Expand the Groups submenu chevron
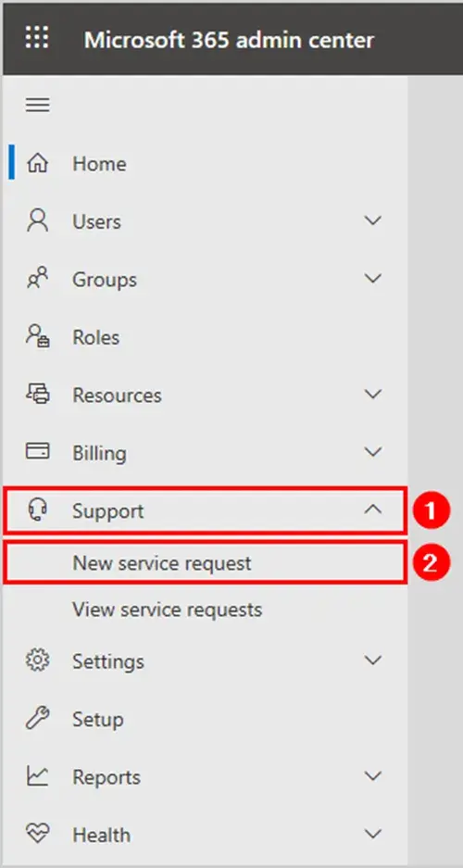The width and height of the screenshot is (463, 868). coord(373,279)
